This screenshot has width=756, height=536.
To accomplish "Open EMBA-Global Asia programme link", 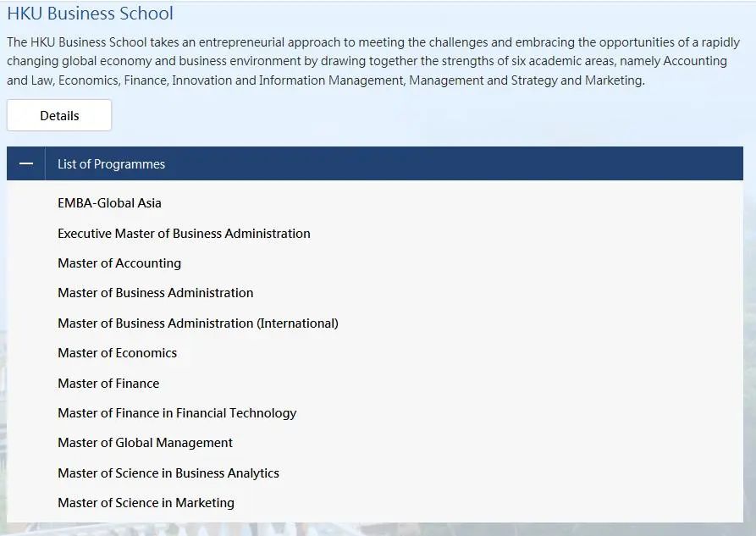I will point(109,203).
